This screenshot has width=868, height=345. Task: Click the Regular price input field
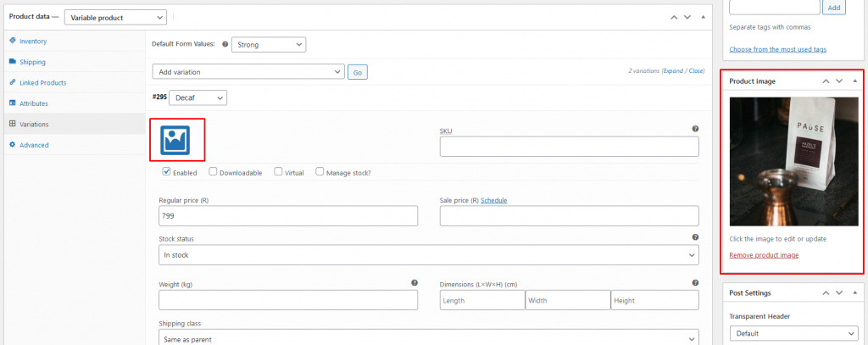point(288,216)
